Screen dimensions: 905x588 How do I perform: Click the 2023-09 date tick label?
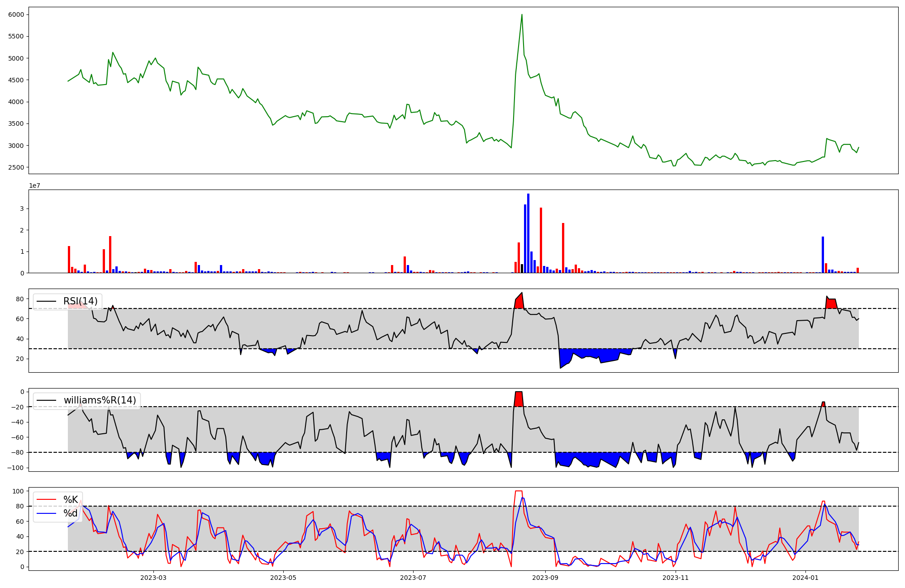545,578
